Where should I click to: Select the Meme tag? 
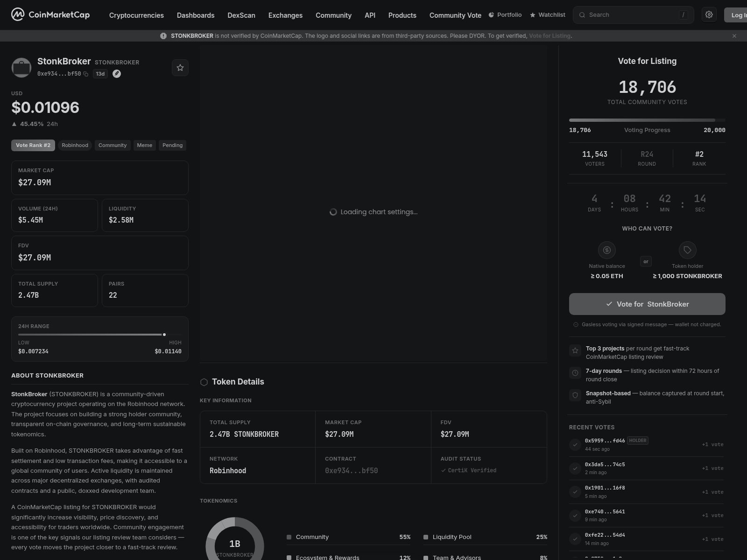(145, 145)
